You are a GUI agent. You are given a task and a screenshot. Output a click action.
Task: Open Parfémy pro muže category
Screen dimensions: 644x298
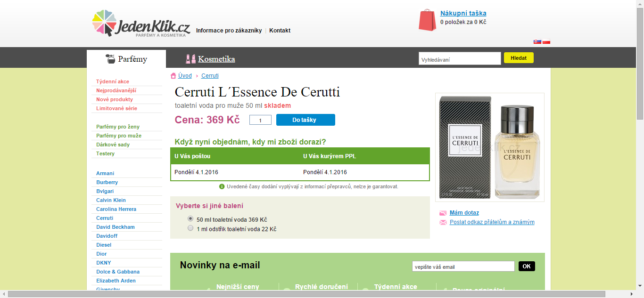pos(119,136)
